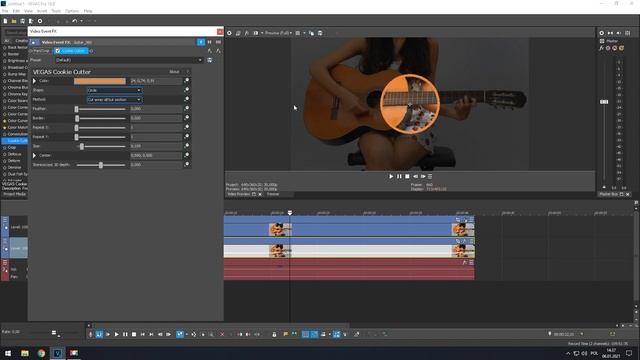This screenshot has height=360, width=640.
Task: Click Play button in timeline transport bar
Action: point(116,334)
